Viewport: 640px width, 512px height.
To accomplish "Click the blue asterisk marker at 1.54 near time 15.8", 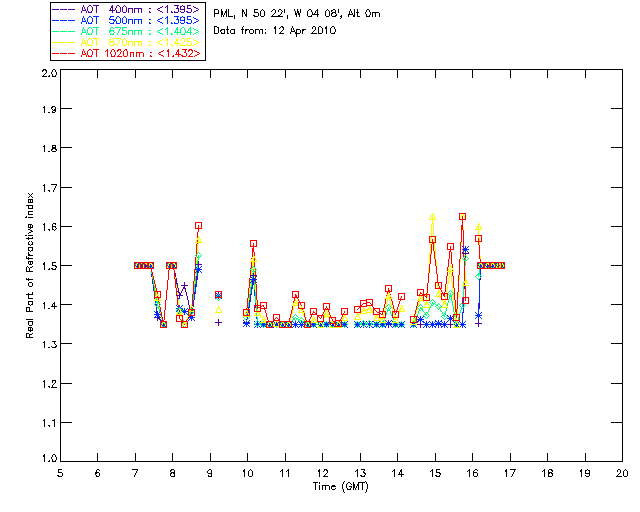I will pos(465,249).
